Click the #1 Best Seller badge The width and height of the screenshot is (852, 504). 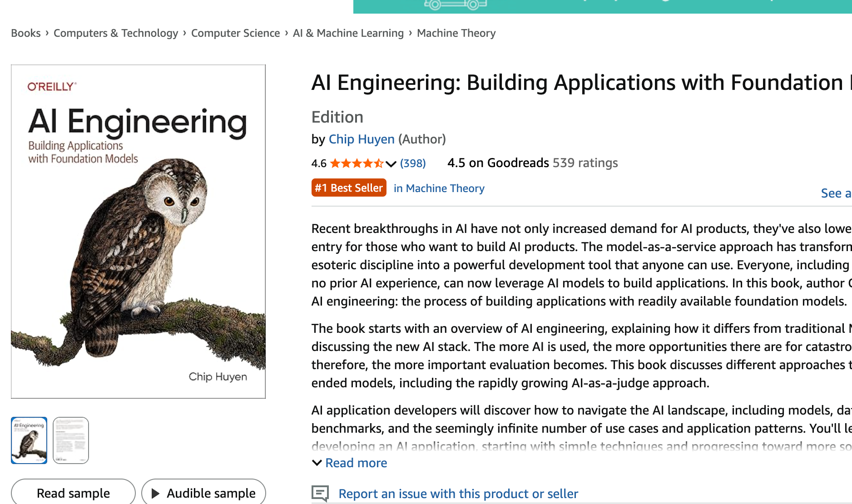tap(349, 188)
